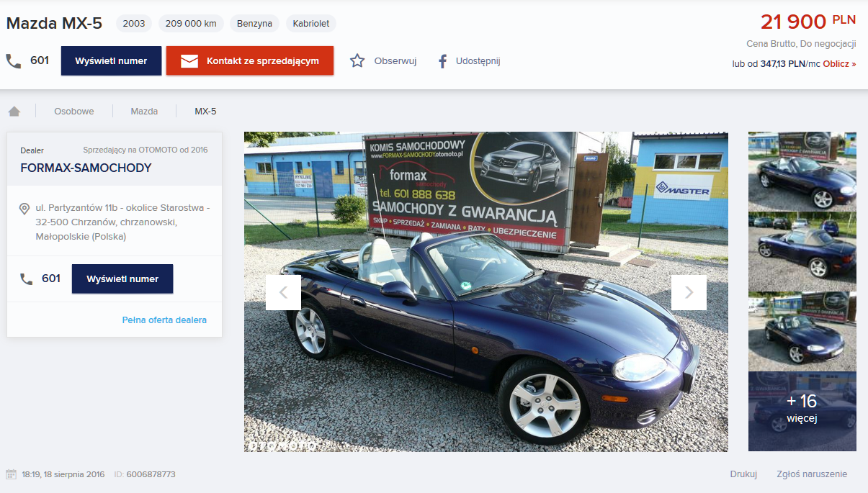Click the header Wyświetl numer button
The width and height of the screenshot is (868, 493).
tap(111, 61)
